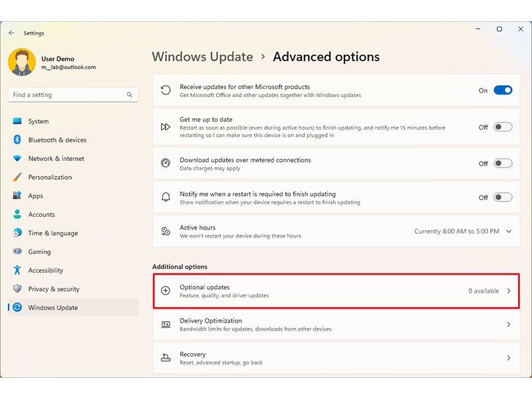Click the Apps icon in sidebar
The height and width of the screenshot is (399, 532).
coord(17,196)
